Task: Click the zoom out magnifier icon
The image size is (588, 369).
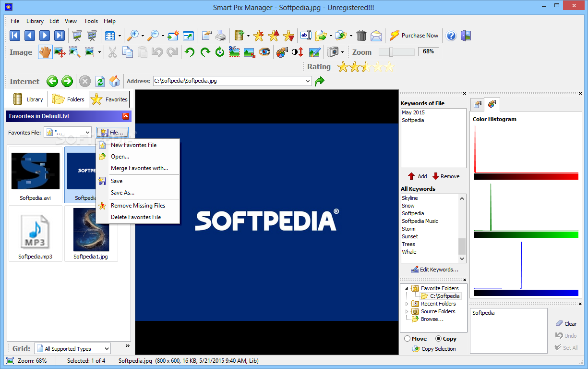Action: click(x=153, y=36)
